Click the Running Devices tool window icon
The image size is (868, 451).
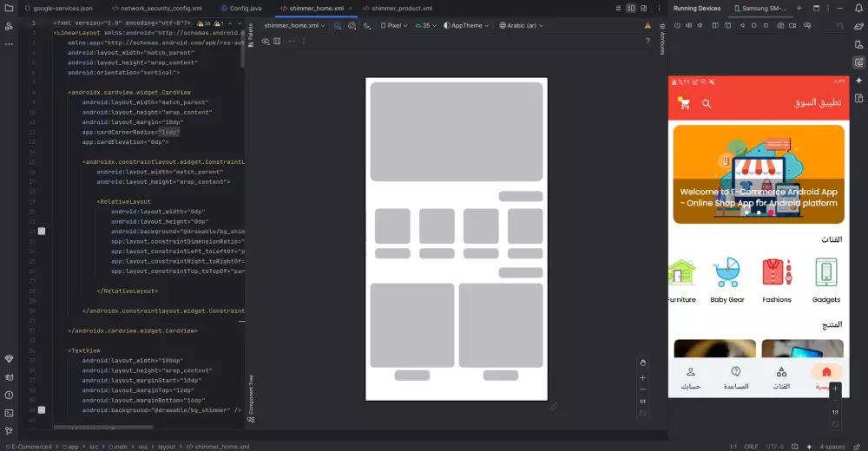[x=858, y=62]
